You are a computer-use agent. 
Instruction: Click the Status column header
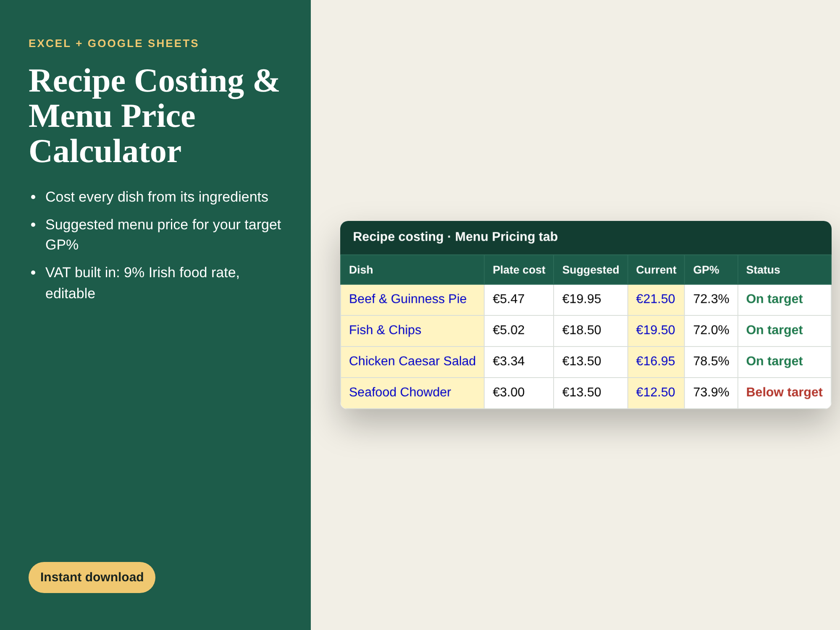click(x=784, y=270)
